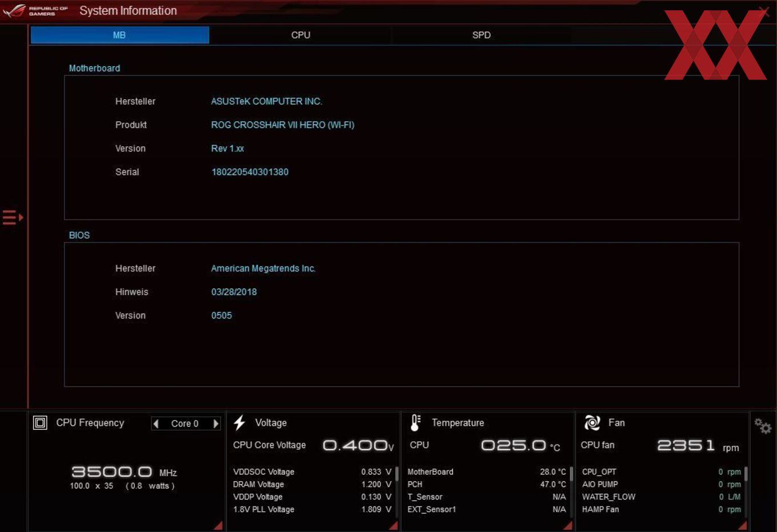Click serial number 180220540301380
The height and width of the screenshot is (532, 777).
250,172
